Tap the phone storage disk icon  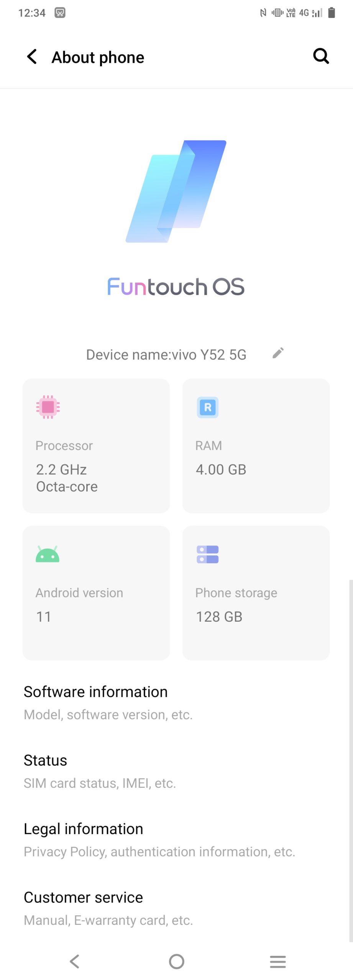(x=208, y=554)
